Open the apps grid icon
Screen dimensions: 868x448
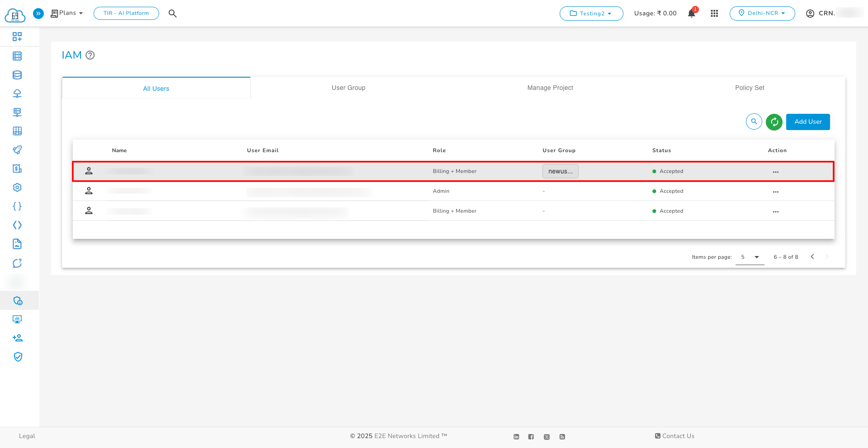[714, 14]
